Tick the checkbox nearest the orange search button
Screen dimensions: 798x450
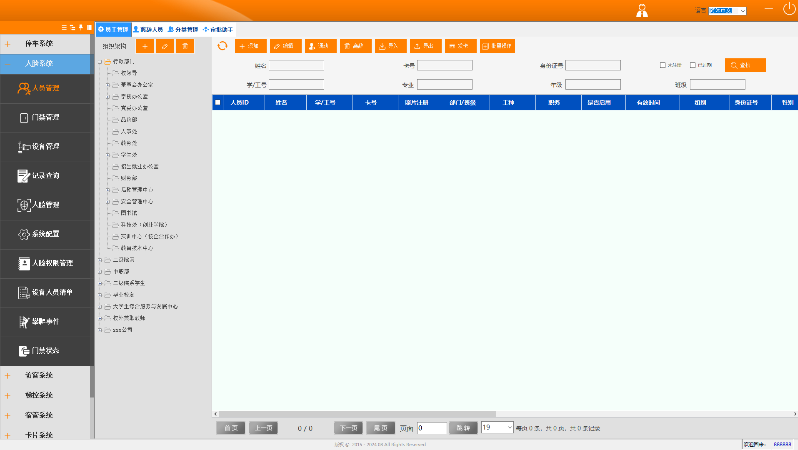[693, 65]
